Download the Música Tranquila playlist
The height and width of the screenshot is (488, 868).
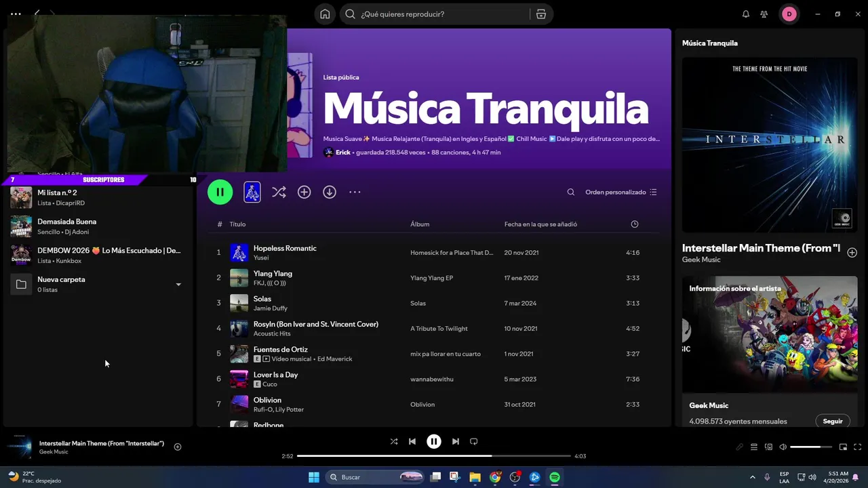pos(330,192)
